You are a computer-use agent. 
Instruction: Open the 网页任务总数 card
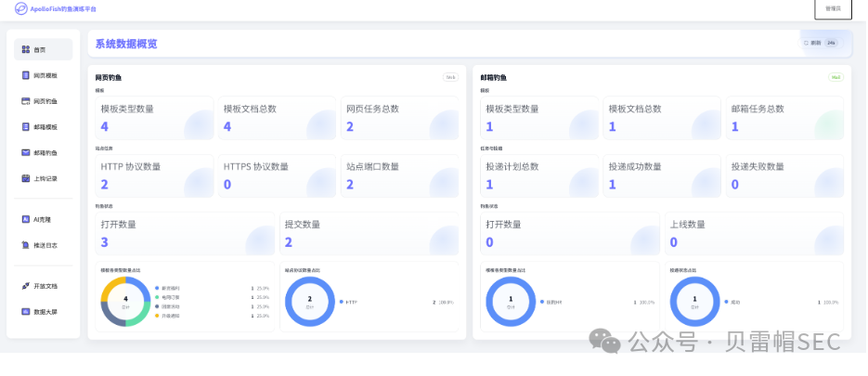pos(400,118)
